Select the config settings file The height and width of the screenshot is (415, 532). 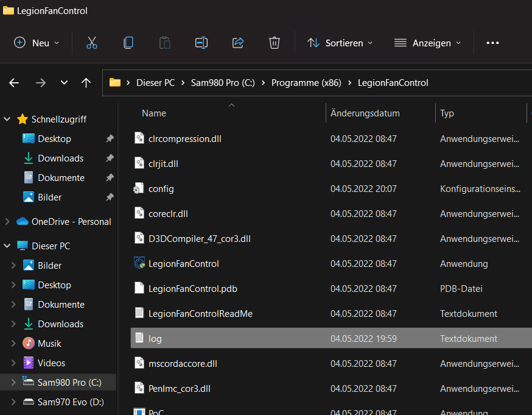point(161,189)
